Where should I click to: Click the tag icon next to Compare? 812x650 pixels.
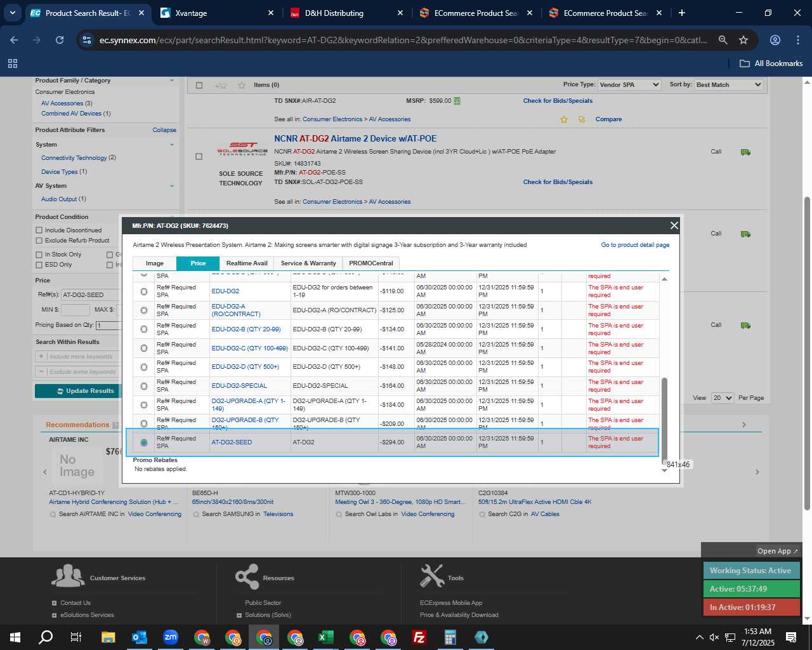(x=582, y=119)
